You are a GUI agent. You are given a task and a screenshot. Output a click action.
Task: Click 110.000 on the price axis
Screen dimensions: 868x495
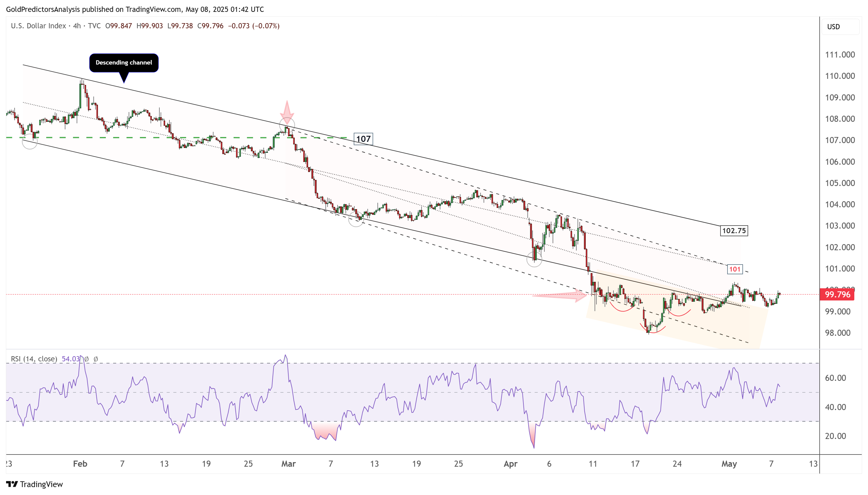tap(840, 76)
